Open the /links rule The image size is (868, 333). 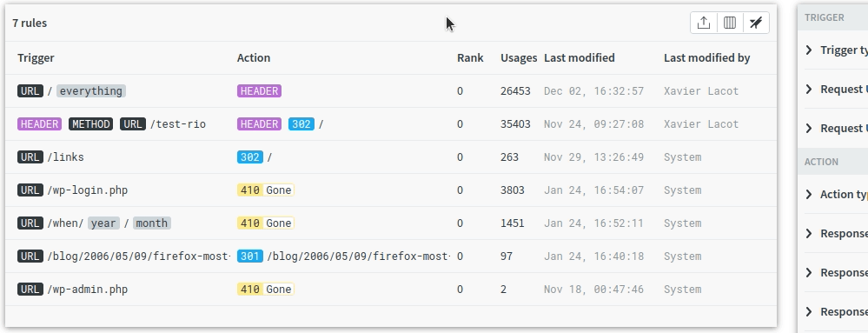point(65,157)
